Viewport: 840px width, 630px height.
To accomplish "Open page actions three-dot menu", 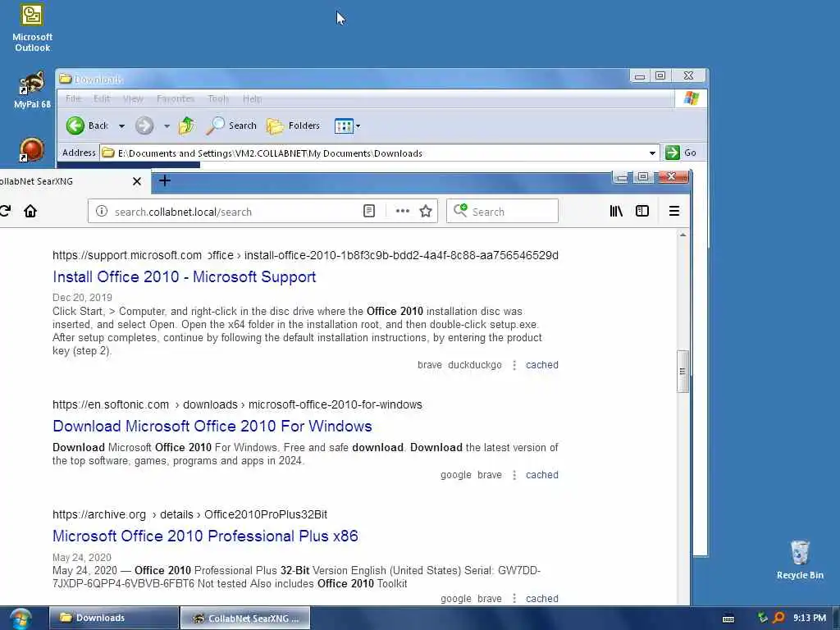I will click(402, 211).
